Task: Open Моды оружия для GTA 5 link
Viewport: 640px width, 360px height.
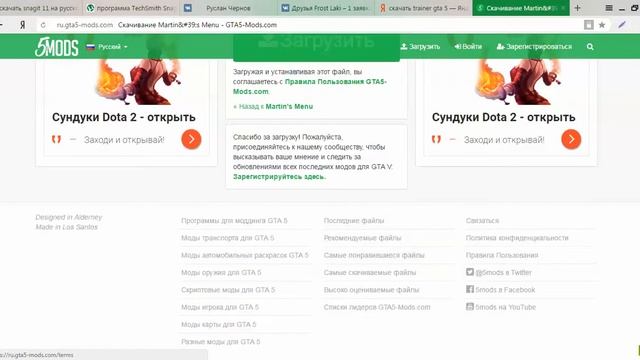Action: point(221,272)
